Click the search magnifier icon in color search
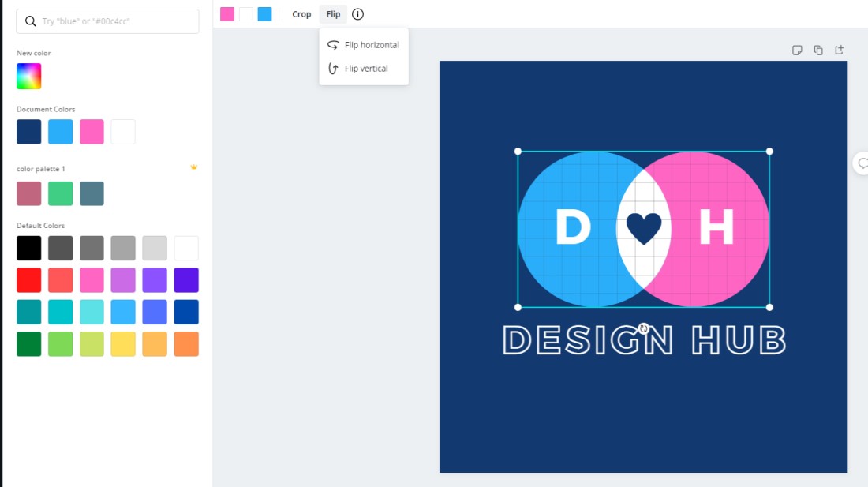Viewport: 868px width, 487px height. (31, 21)
